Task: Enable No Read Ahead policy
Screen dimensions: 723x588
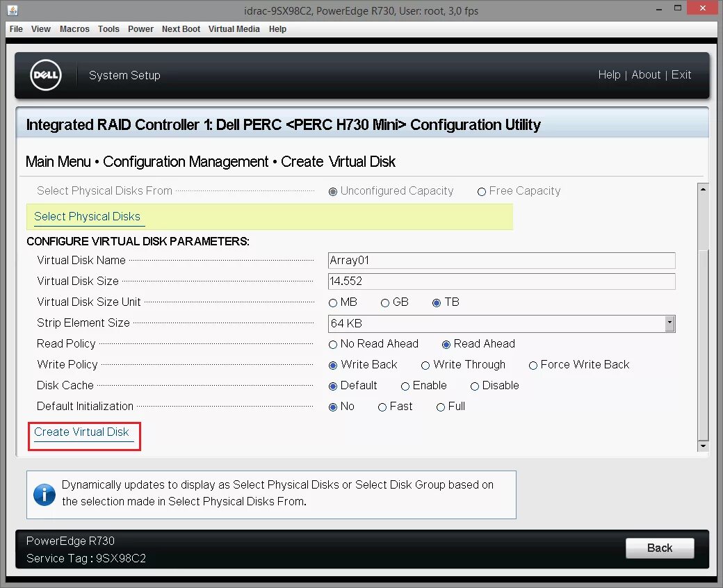Action: coord(333,343)
